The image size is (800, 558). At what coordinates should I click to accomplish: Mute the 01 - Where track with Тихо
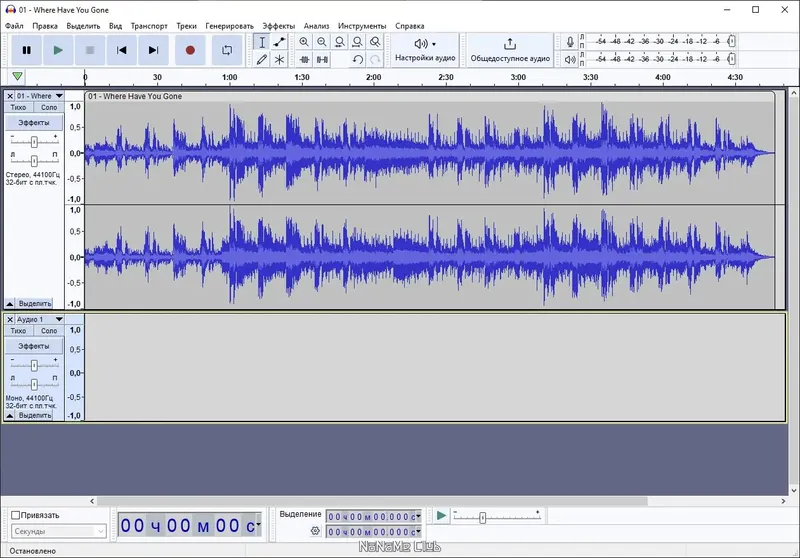pyautogui.click(x=18, y=107)
